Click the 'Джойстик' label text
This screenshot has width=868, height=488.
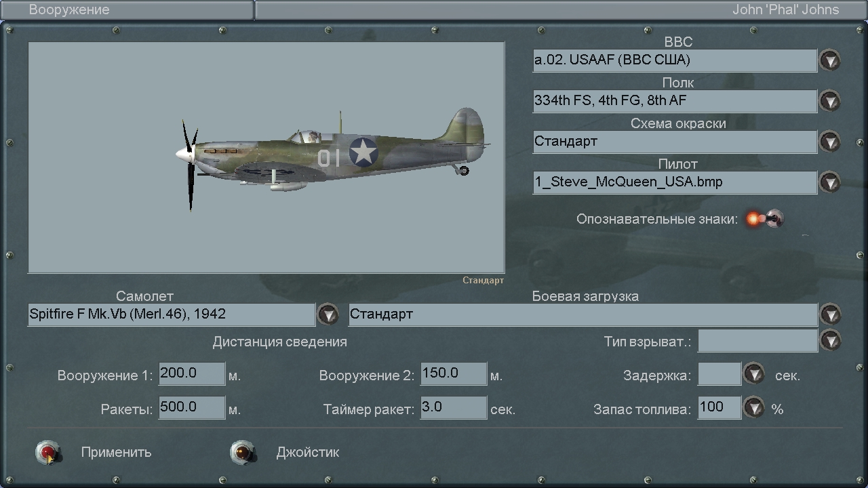coord(308,452)
